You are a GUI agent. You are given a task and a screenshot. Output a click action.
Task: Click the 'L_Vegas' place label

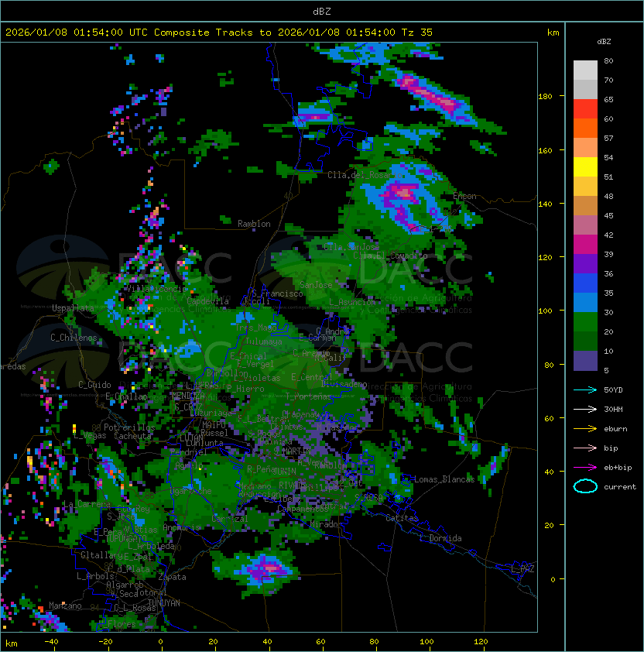click(90, 436)
